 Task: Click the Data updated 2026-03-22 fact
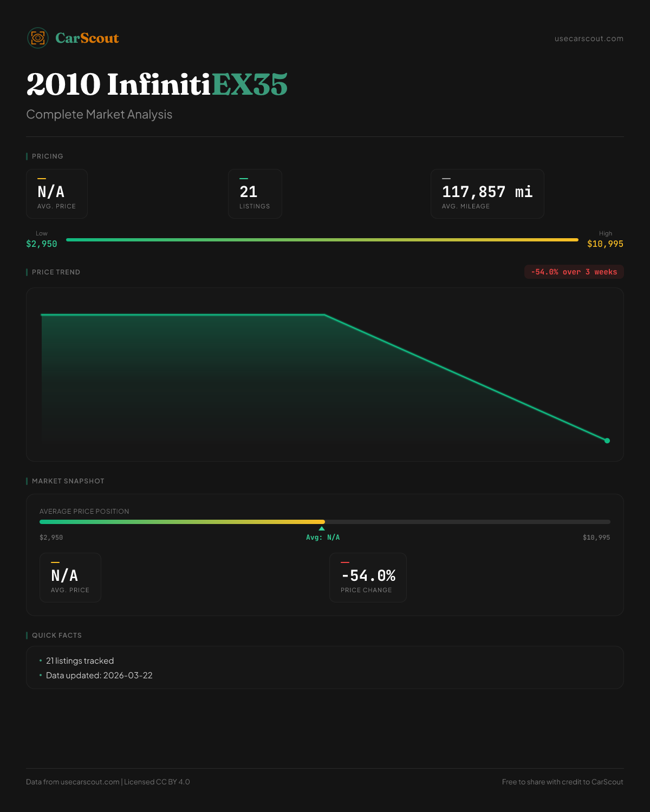point(99,676)
